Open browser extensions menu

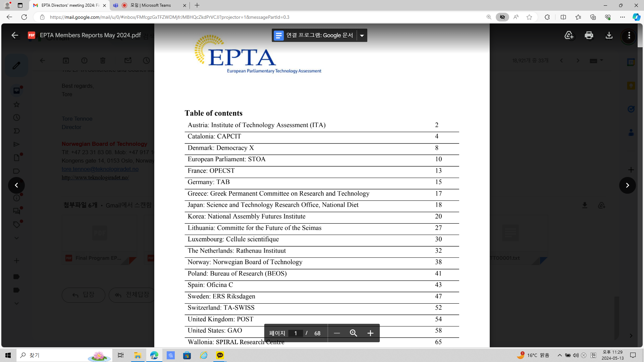[x=547, y=17]
